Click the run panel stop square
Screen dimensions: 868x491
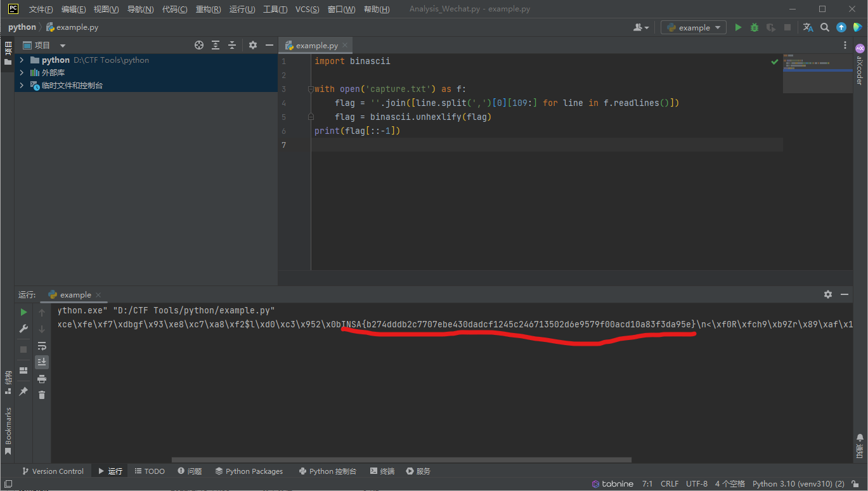tap(23, 350)
